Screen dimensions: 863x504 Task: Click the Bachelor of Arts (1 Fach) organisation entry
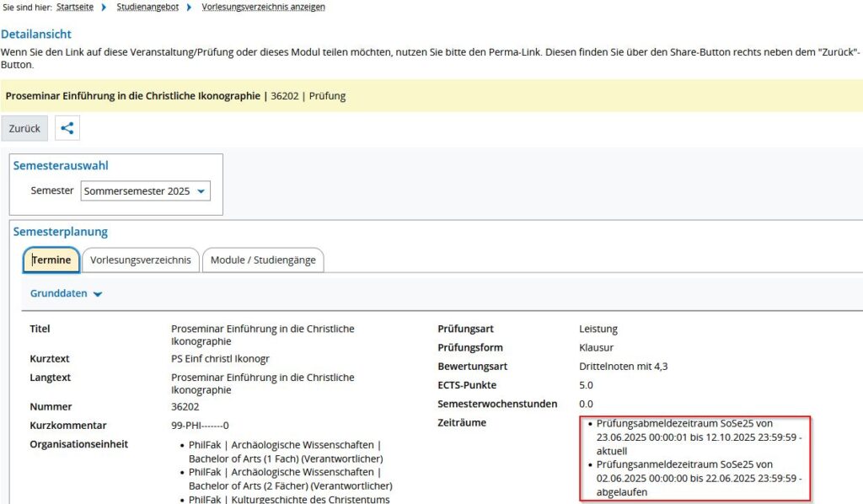coord(286,452)
